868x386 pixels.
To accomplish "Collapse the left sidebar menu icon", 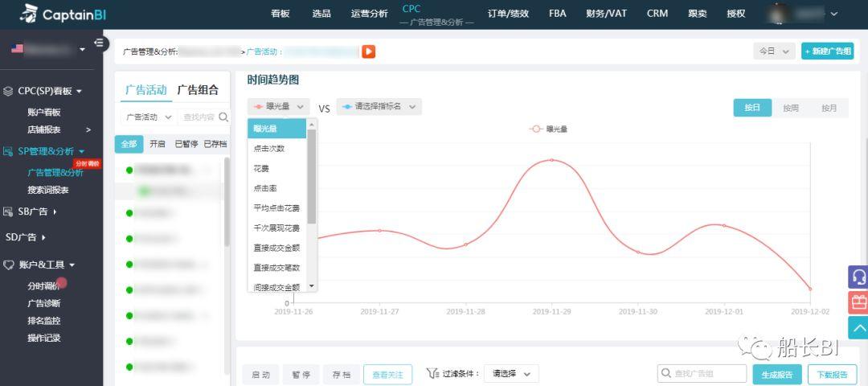I will pyautogui.click(x=99, y=42).
